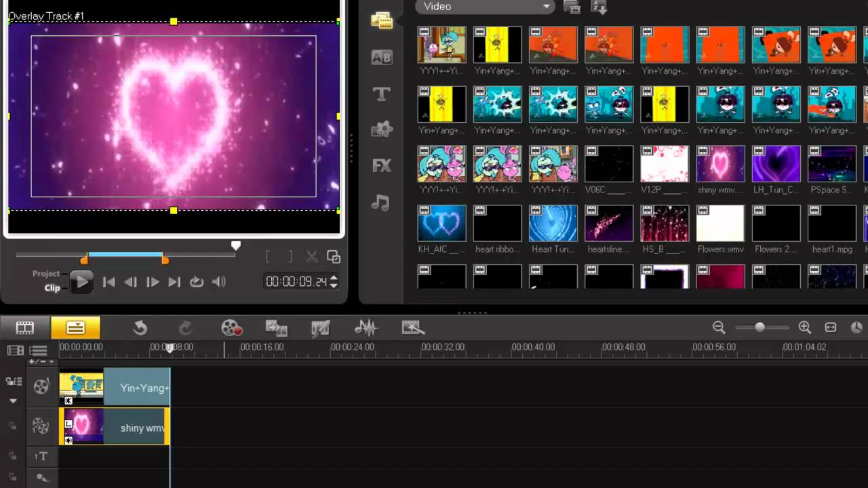
Task: Toggle the System Volume speaker
Action: click(218, 282)
